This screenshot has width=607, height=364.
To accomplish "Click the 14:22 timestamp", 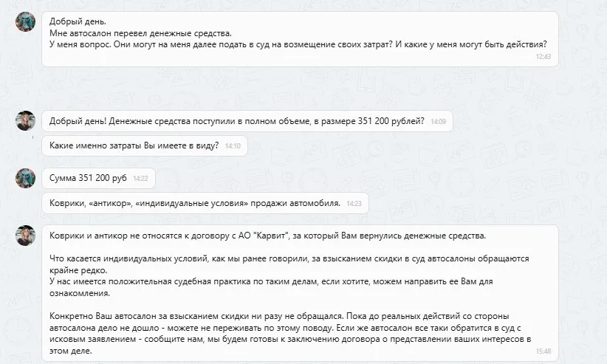I will coord(140,179).
